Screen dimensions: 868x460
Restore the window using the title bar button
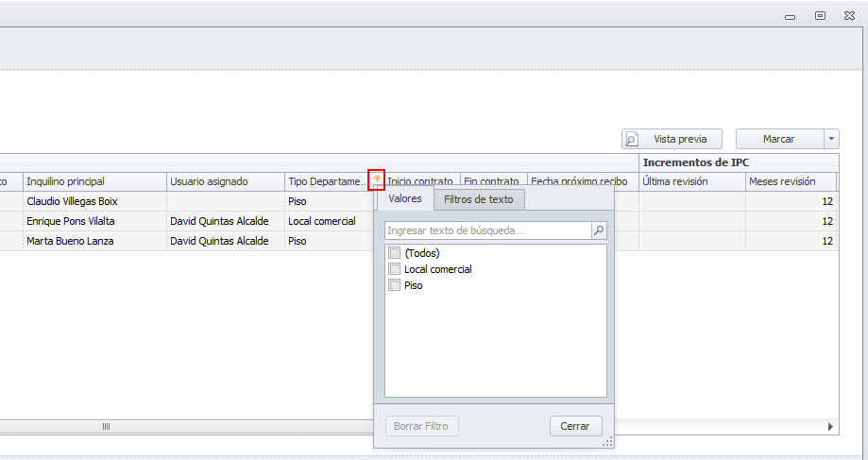pyautogui.click(x=820, y=16)
